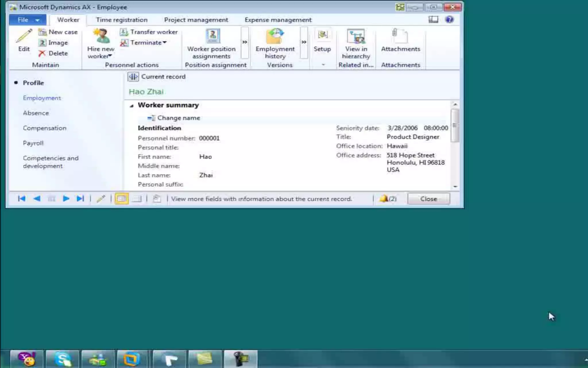
Task: Switch to Project management tab
Action: point(196,20)
